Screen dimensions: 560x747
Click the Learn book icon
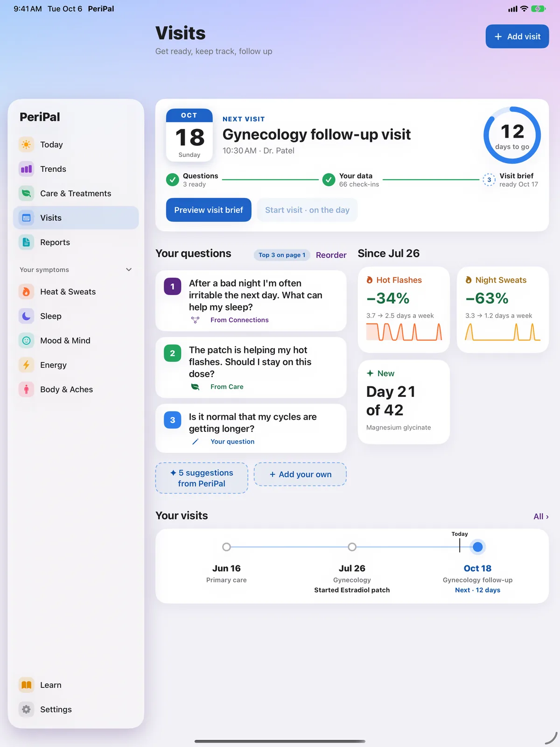click(27, 685)
